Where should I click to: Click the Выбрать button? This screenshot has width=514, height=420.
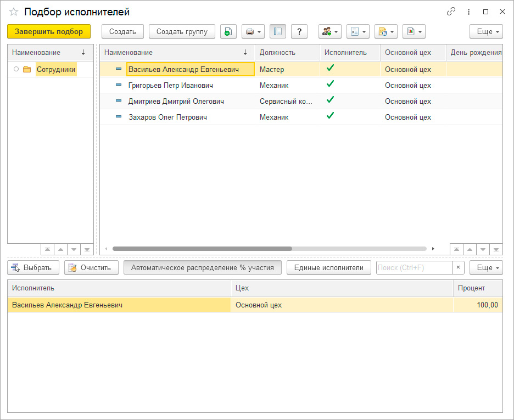click(x=33, y=268)
